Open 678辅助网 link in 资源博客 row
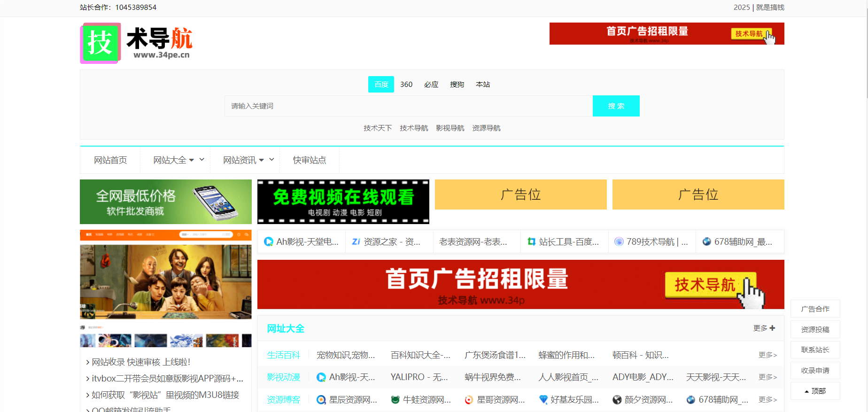This screenshot has width=868, height=412. [x=717, y=400]
